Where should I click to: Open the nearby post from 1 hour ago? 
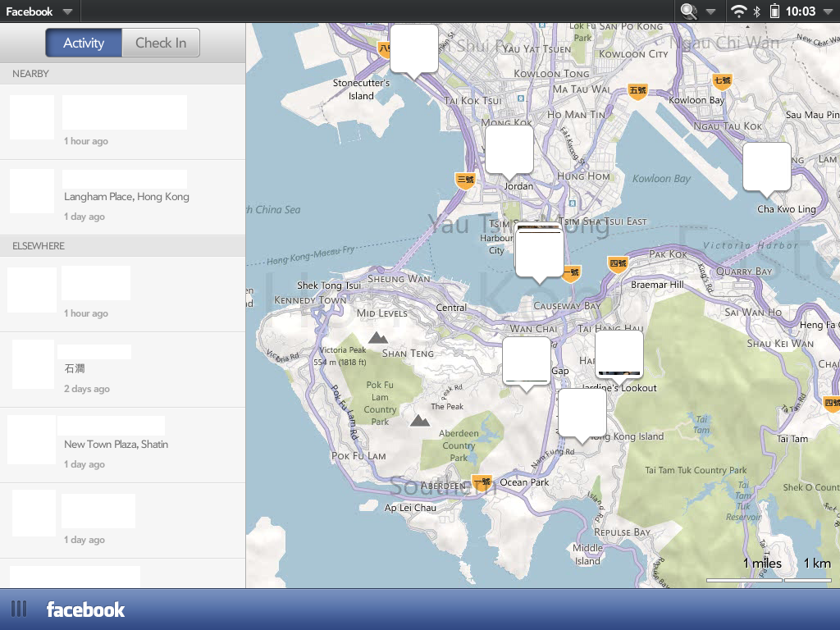click(123, 121)
